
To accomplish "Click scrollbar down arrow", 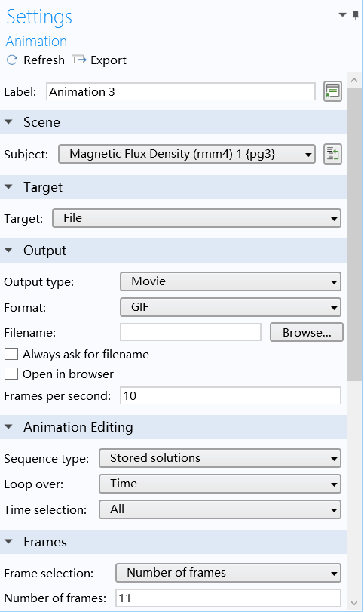I will click(x=354, y=603).
